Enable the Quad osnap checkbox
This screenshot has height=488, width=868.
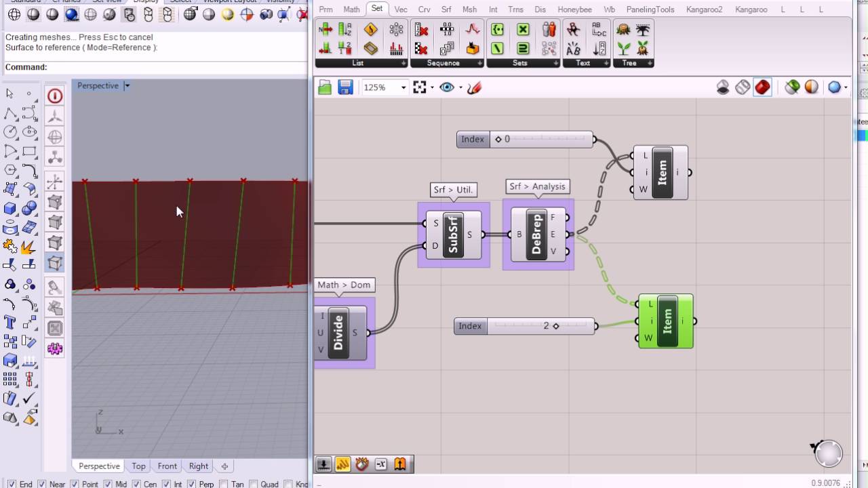(254, 484)
